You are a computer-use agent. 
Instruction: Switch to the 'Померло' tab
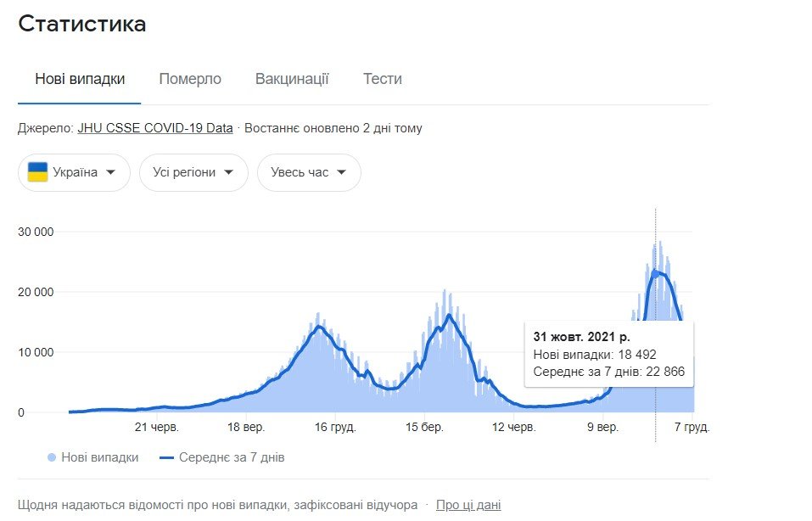coord(190,78)
